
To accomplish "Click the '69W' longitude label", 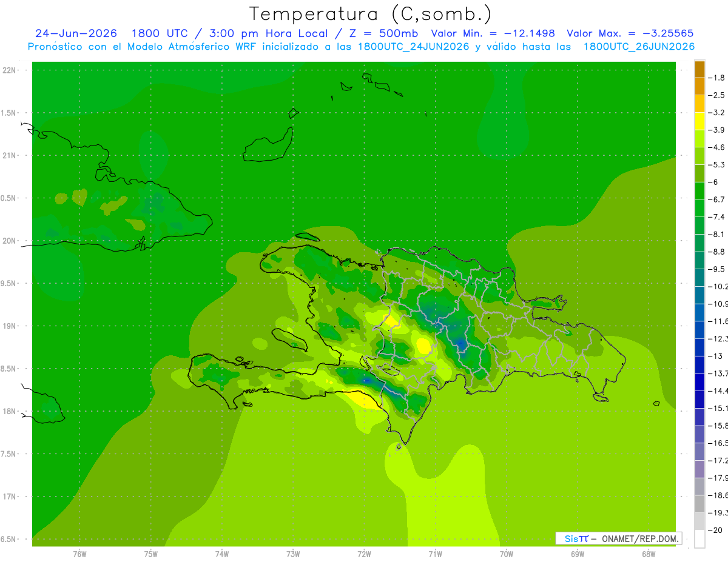I will point(578,554).
